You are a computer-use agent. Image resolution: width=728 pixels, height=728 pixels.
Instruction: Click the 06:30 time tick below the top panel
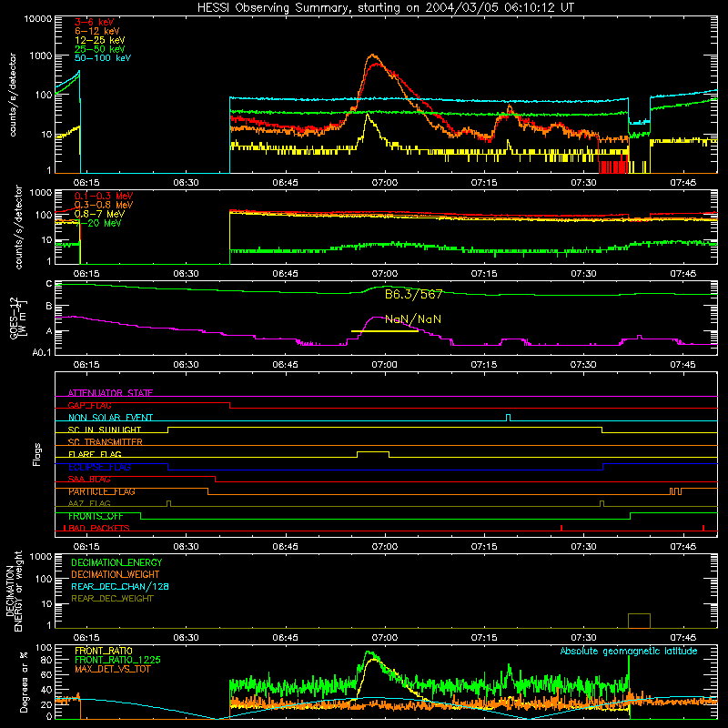point(187,183)
